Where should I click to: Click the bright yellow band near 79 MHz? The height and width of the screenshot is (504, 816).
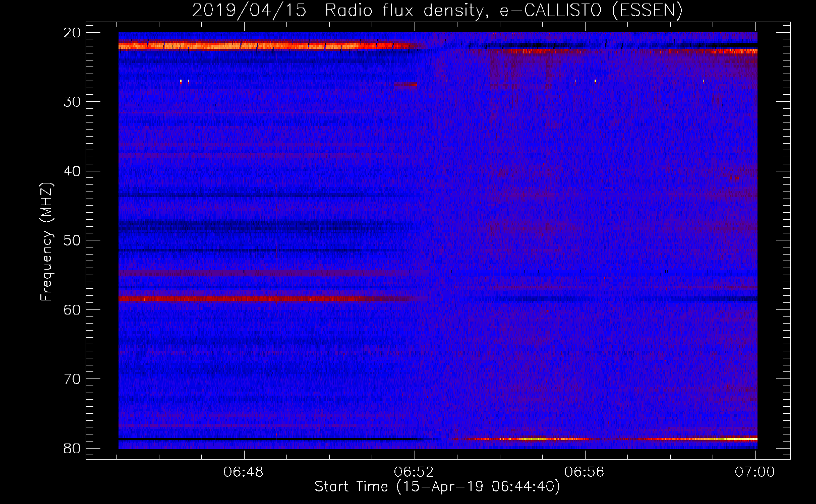coord(605,439)
